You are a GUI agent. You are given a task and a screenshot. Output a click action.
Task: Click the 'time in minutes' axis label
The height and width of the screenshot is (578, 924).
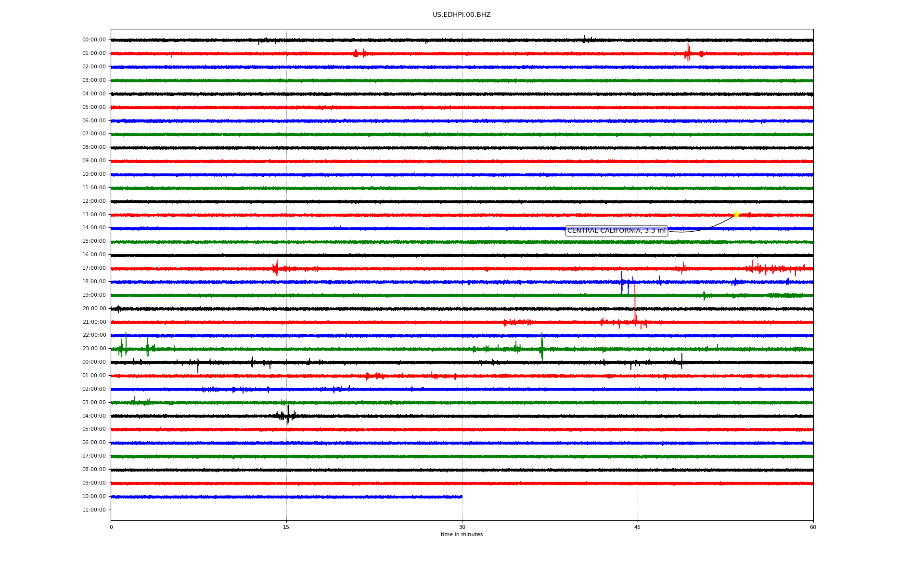(462, 535)
